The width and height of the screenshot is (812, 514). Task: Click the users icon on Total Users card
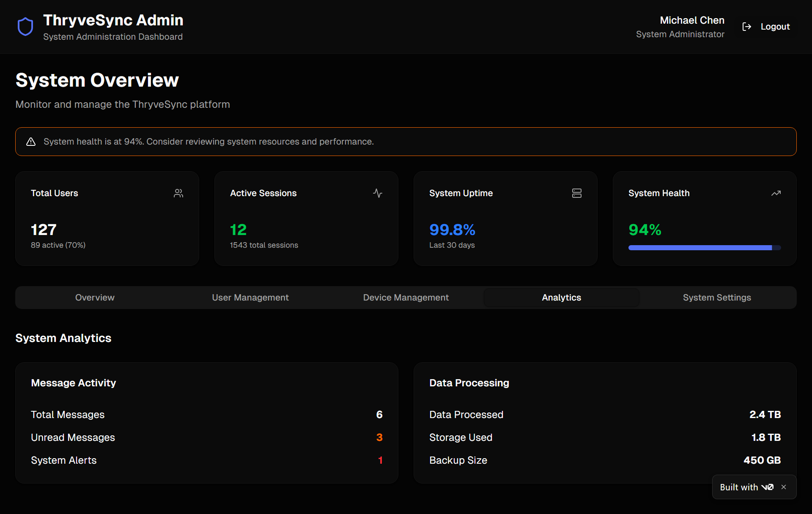pyautogui.click(x=178, y=193)
